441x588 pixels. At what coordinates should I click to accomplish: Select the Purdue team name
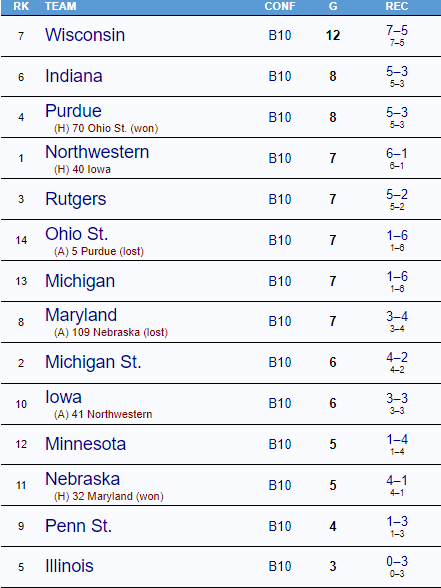point(73,111)
